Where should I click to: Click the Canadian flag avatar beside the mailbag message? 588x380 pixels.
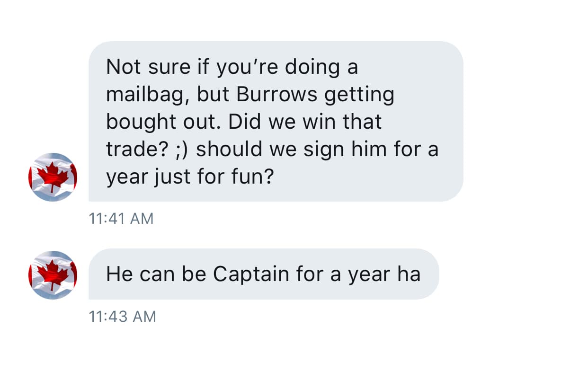[x=53, y=177]
